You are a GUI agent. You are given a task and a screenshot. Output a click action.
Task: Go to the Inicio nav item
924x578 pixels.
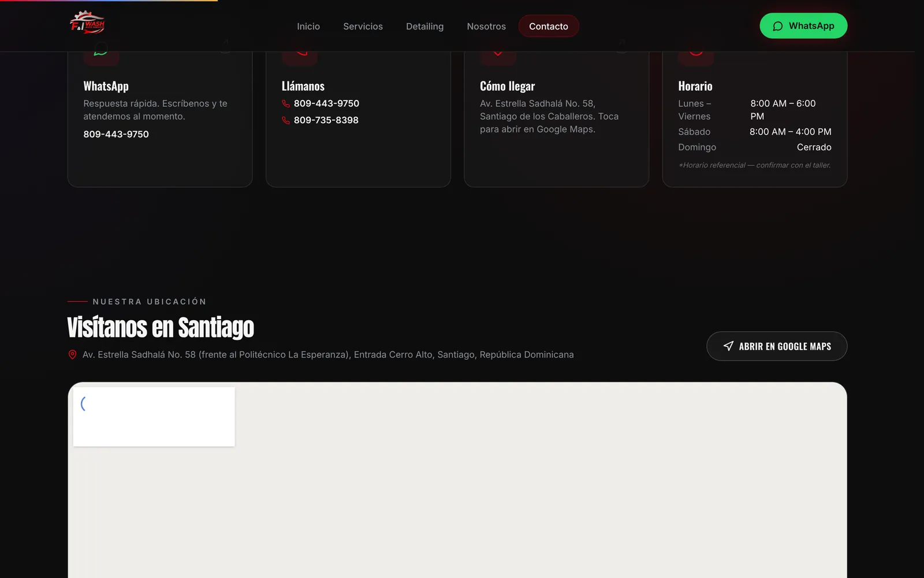pyautogui.click(x=308, y=26)
